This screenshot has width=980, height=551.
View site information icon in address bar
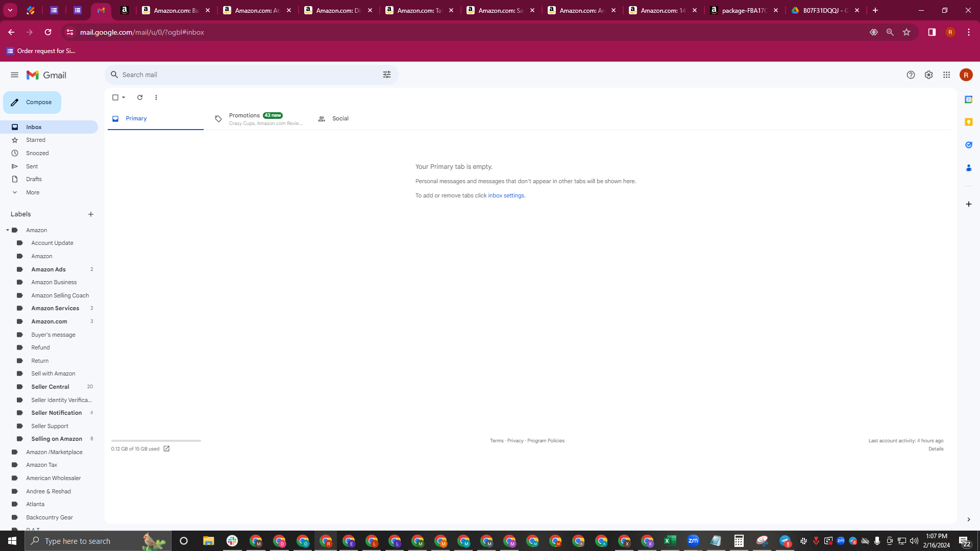click(x=70, y=32)
